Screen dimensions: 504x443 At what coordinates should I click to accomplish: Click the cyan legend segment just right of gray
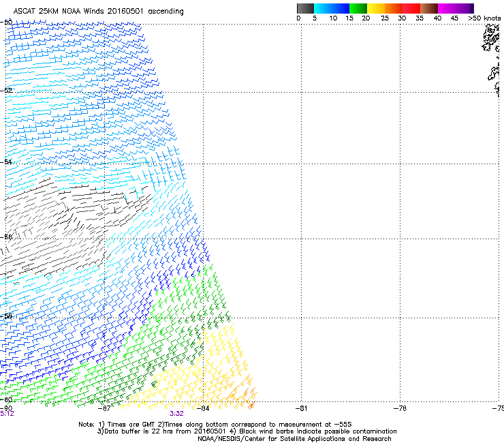coord(323,8)
